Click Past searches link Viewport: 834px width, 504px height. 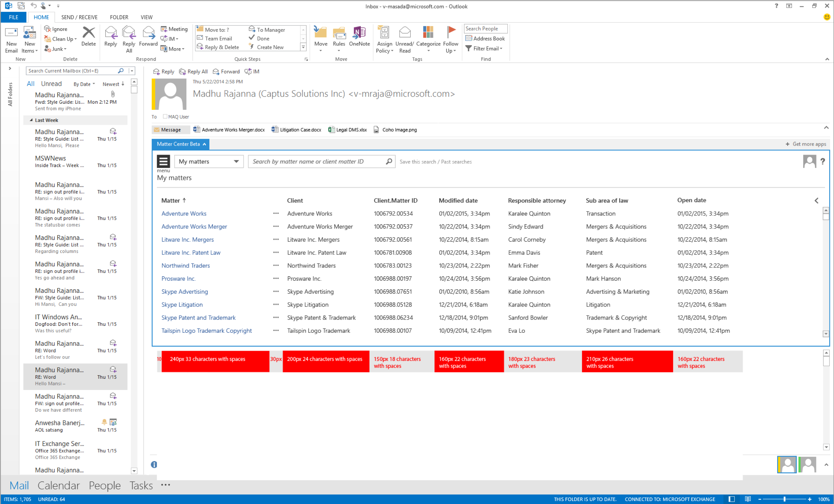tap(456, 162)
